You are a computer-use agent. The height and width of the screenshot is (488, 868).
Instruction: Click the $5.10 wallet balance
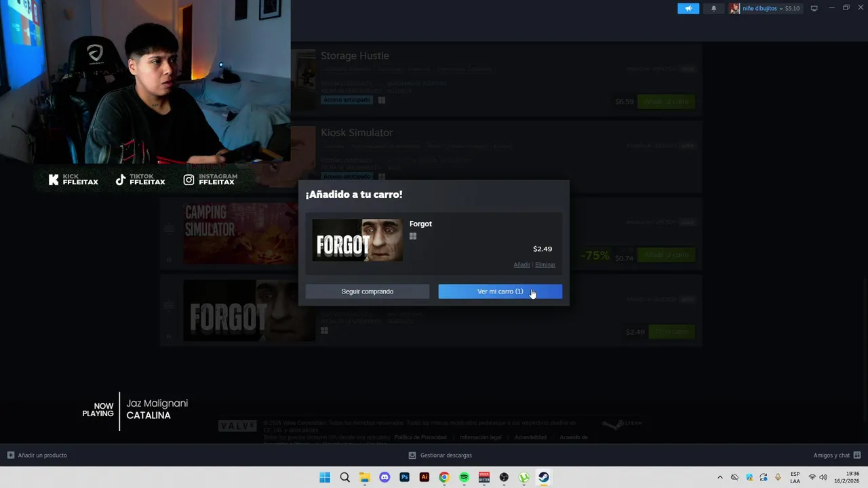pyautogui.click(x=792, y=9)
